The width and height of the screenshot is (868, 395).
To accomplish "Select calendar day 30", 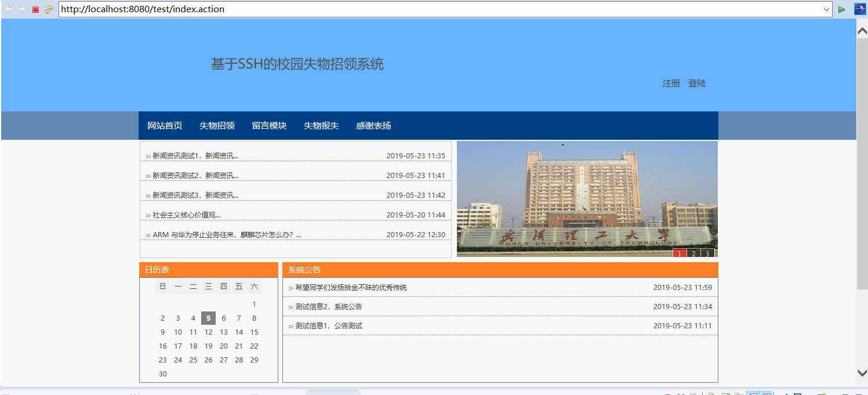I will [x=163, y=374].
